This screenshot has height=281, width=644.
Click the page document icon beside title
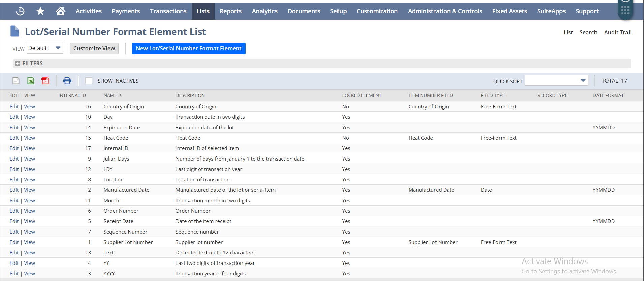[15, 31]
